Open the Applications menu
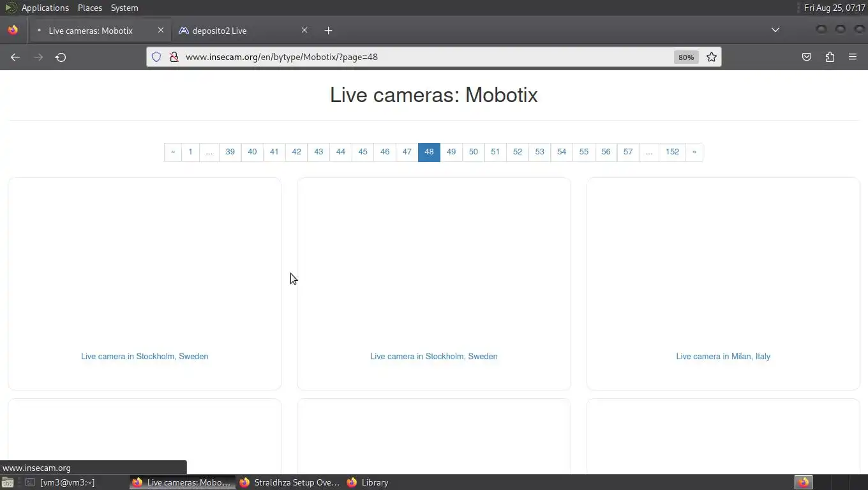The width and height of the screenshot is (868, 490). [45, 8]
